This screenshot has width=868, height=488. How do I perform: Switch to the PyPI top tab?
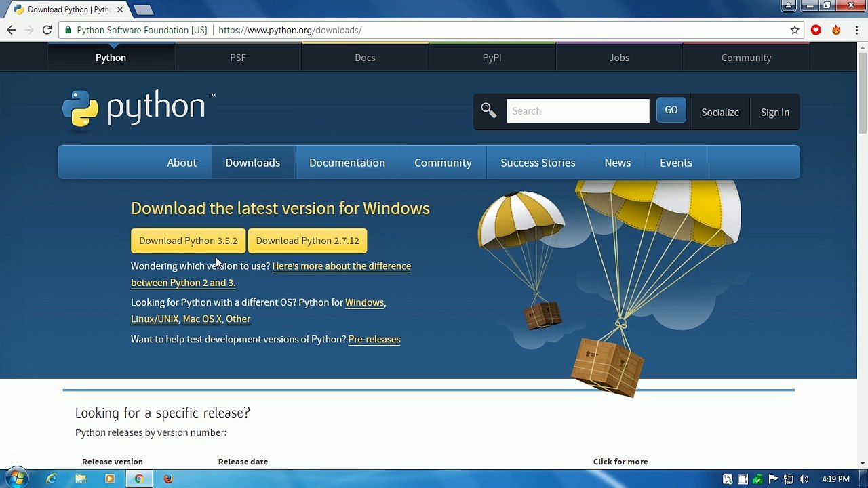point(492,58)
